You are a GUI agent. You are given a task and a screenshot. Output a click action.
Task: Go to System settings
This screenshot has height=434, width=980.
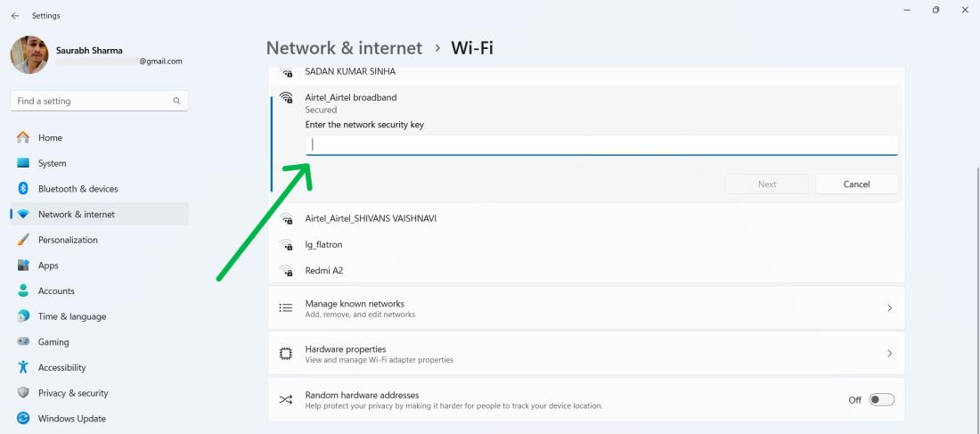(52, 164)
